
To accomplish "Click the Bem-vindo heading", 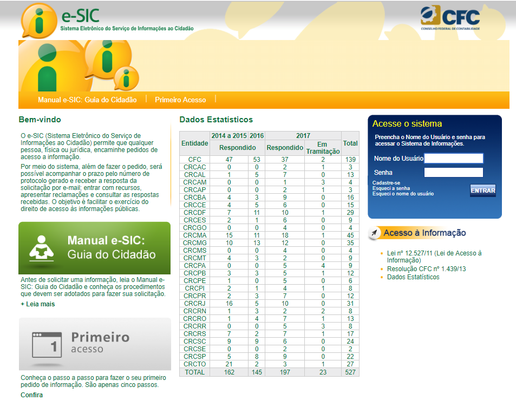I will (x=40, y=120).
